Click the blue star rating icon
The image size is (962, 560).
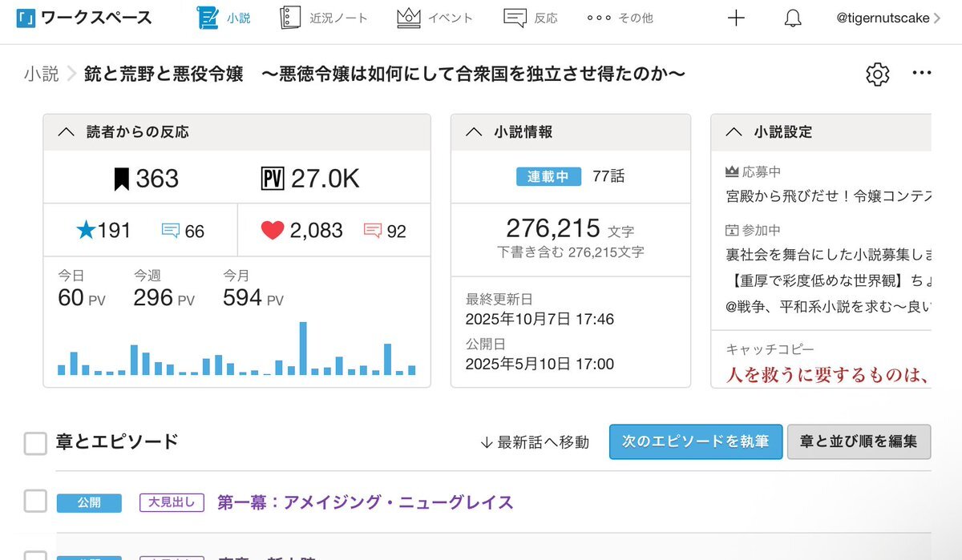pos(85,231)
